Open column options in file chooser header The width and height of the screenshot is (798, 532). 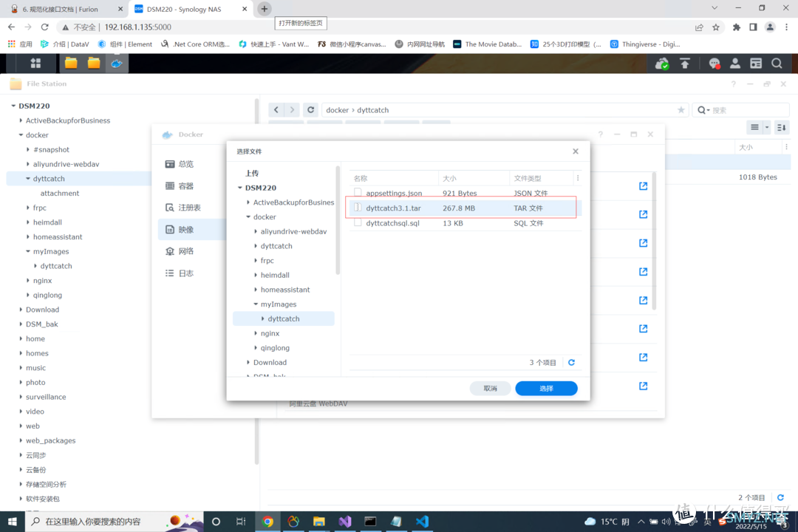click(578, 178)
